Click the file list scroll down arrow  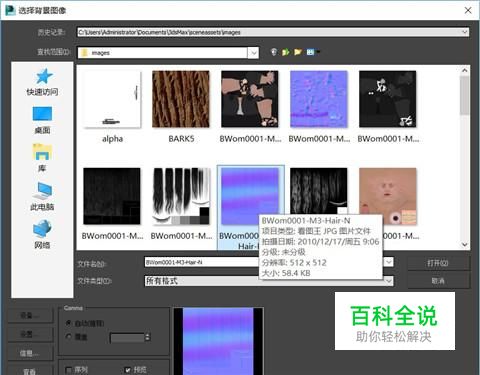point(464,245)
